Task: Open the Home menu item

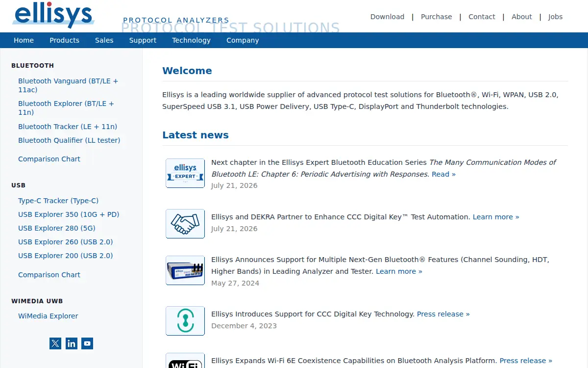Action: point(24,40)
